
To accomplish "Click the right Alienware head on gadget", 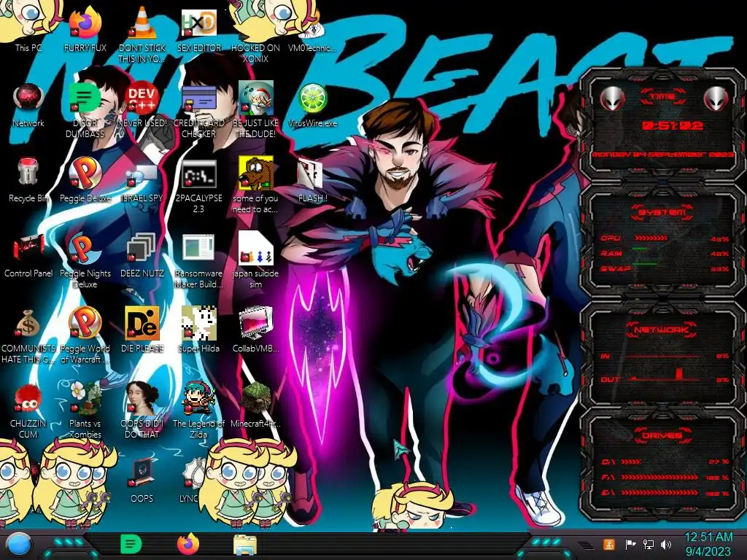I will [716, 99].
